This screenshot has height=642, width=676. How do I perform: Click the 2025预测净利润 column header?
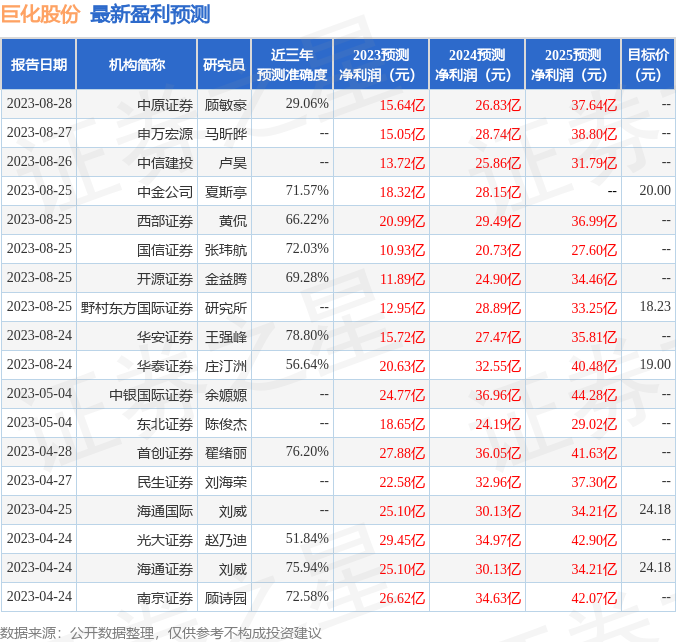573,64
